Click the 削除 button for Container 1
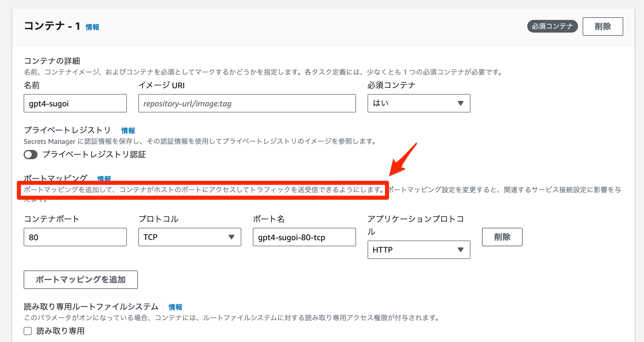The image size is (644, 342). pos(602,27)
